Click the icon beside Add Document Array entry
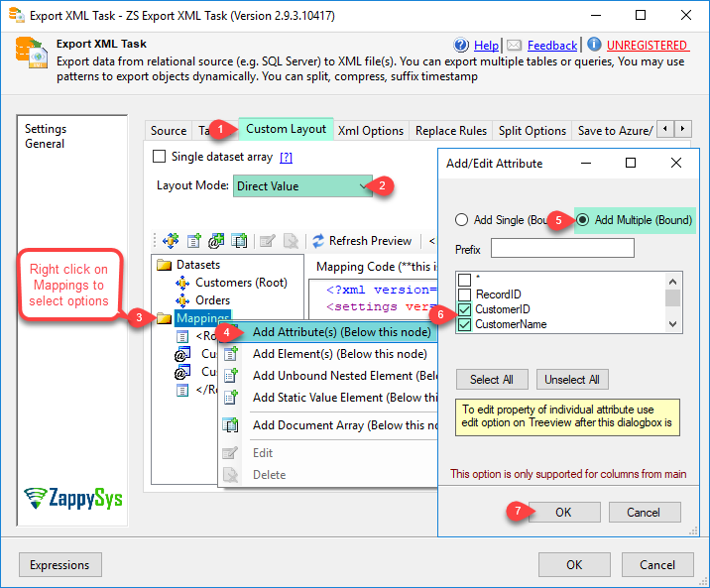This screenshot has height=588, width=710. [x=230, y=425]
